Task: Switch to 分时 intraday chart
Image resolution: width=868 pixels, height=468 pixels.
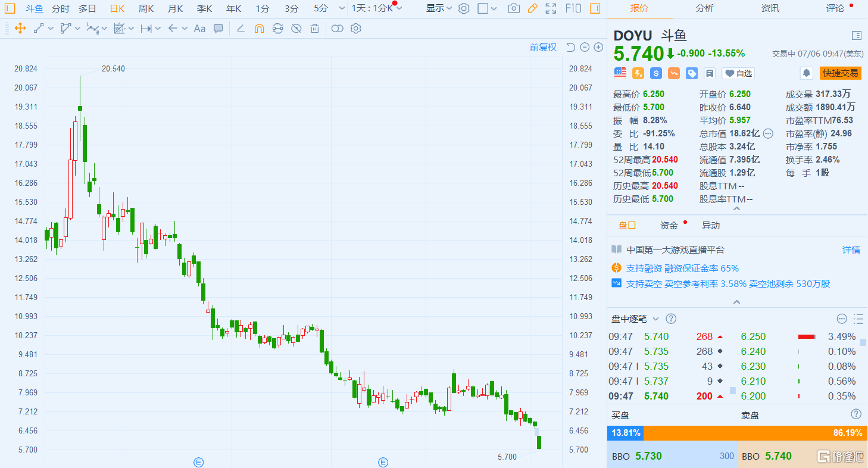Action: (60, 8)
